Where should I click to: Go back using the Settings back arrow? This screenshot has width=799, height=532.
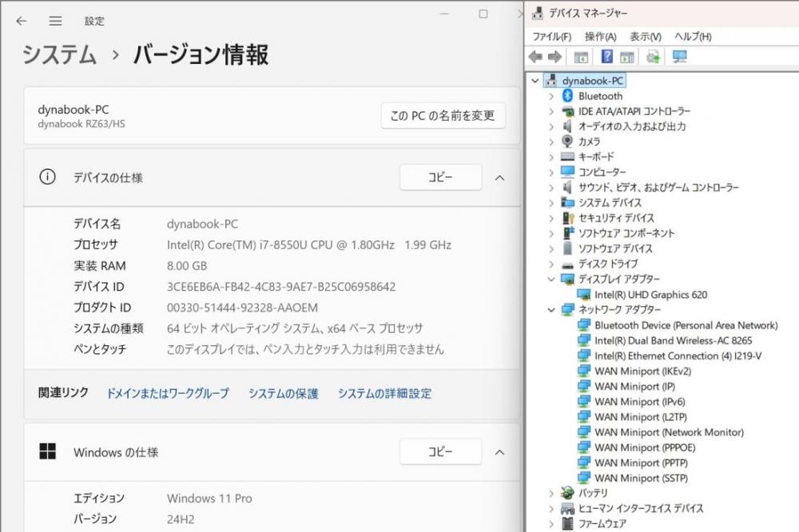(x=21, y=21)
